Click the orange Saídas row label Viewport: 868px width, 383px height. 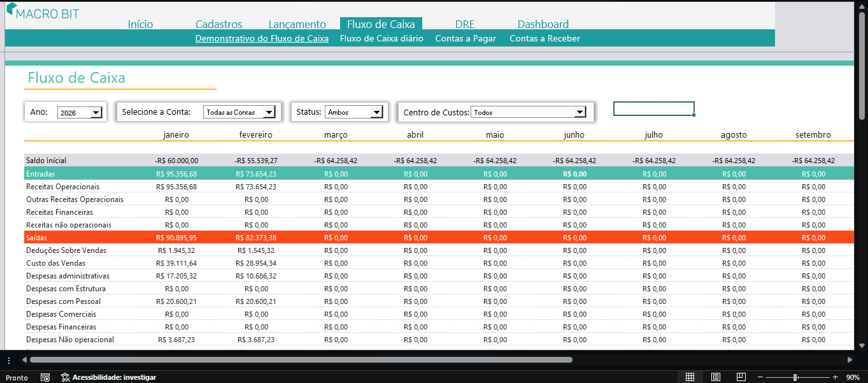point(37,237)
